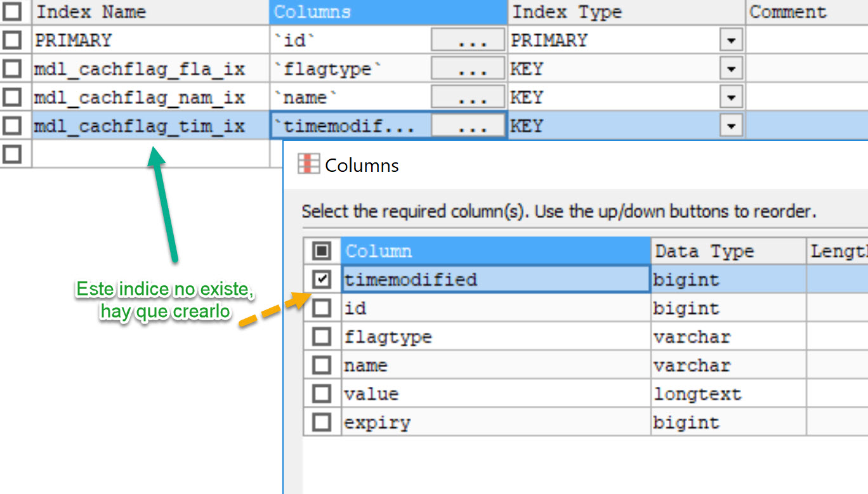
Task: Check the mdl_cachflag_nam_ix row checkbox
Action: coord(12,96)
